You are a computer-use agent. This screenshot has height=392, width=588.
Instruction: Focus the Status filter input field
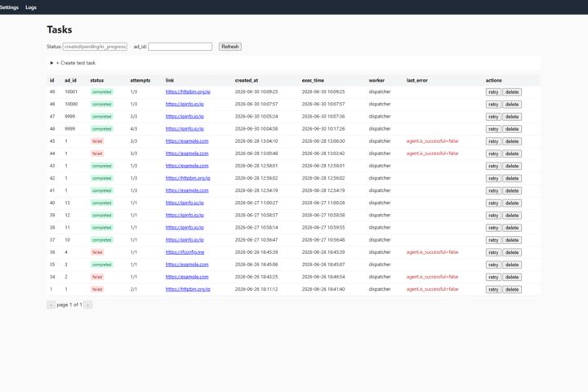click(95, 47)
